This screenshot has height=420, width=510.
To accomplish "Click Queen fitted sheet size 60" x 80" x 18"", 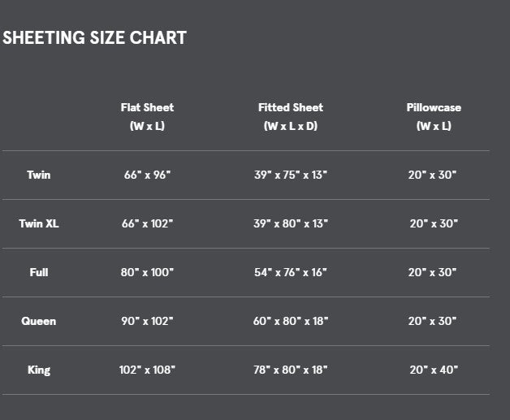I will tap(291, 321).
